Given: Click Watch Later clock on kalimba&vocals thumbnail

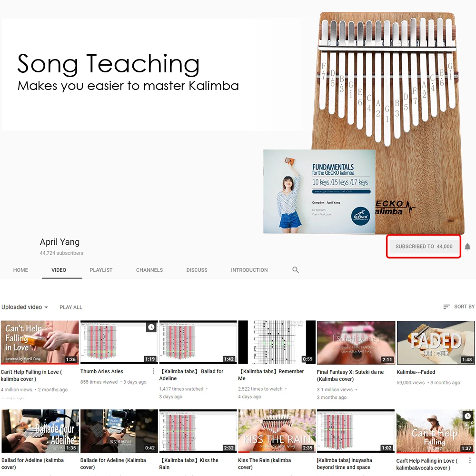Looking at the screenshot, I should tap(468, 416).
